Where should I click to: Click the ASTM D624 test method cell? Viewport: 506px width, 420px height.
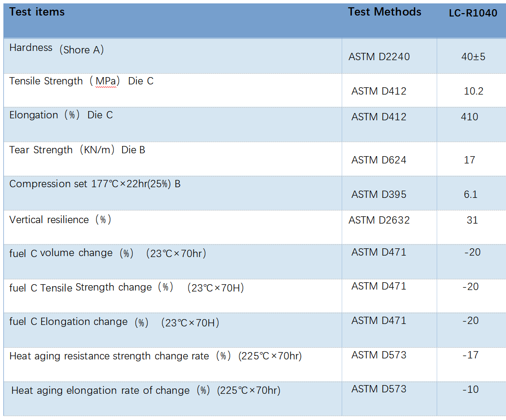379,160
